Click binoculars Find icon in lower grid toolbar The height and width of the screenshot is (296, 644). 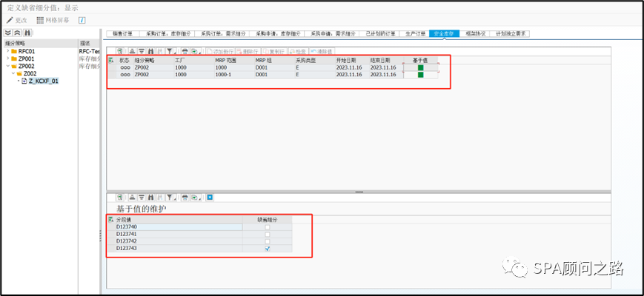click(150, 198)
